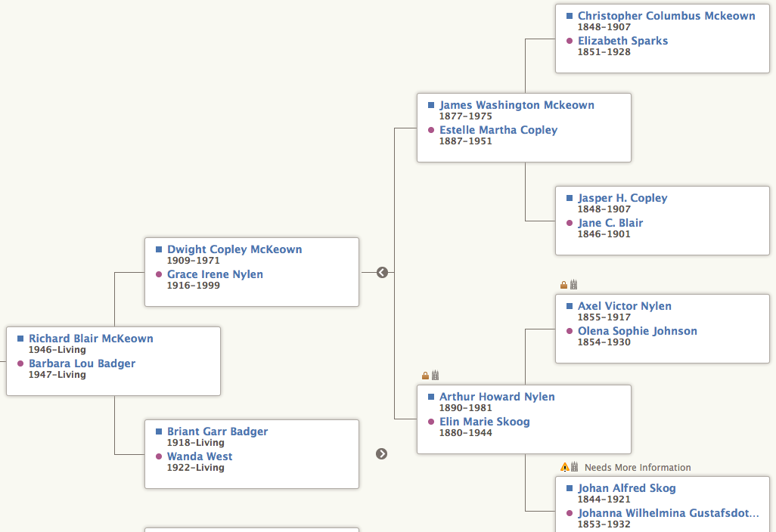Expand the tree using the right-pointing arrow

(382, 454)
